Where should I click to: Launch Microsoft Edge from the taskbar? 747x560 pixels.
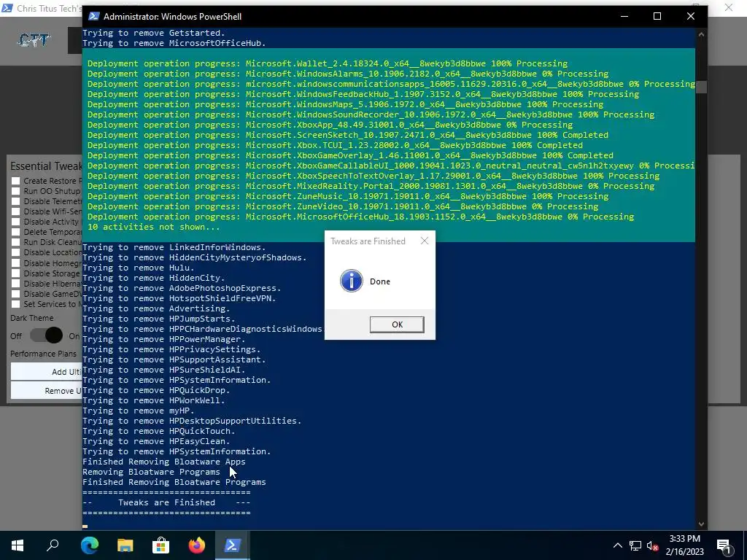89,545
